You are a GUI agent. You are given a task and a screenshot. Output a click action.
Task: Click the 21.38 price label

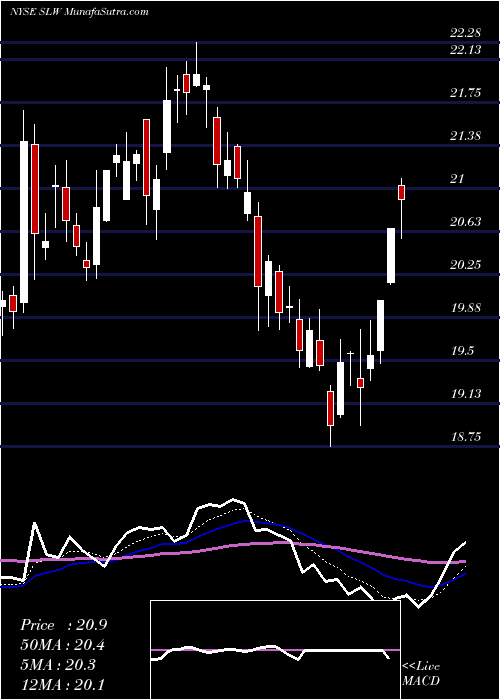(x=466, y=136)
